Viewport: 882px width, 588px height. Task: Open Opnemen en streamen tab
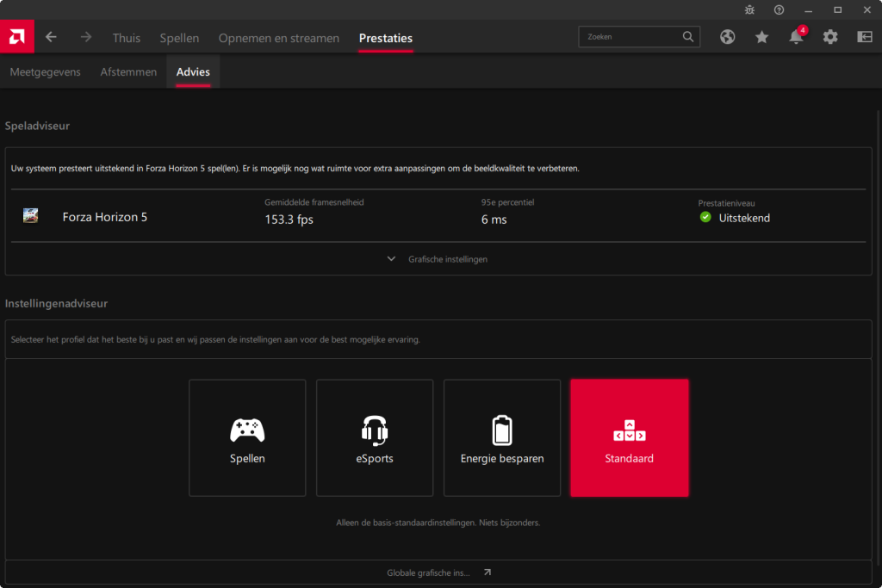[x=279, y=38]
